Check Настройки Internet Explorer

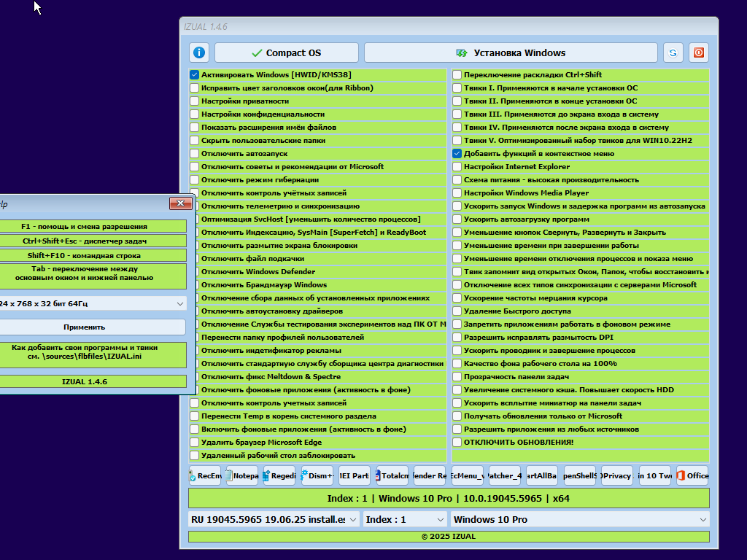click(x=457, y=167)
